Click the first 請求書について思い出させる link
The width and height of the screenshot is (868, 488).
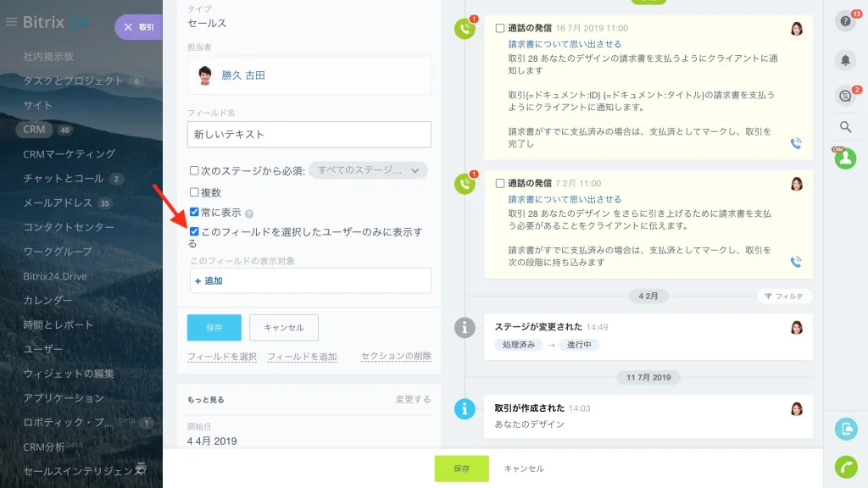click(x=565, y=44)
